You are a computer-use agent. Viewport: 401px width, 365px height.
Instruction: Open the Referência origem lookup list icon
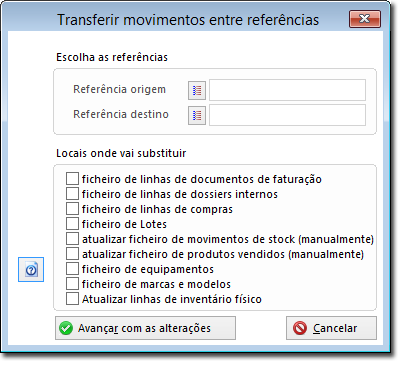point(197,90)
